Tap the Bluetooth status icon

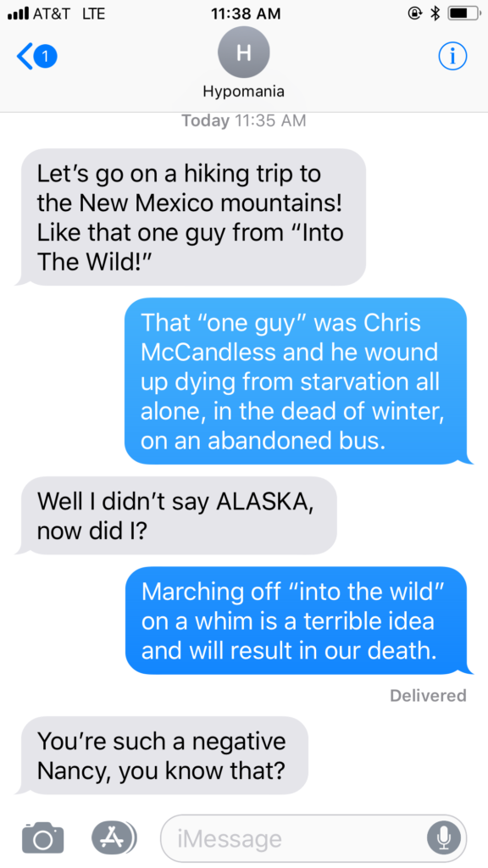435,14
